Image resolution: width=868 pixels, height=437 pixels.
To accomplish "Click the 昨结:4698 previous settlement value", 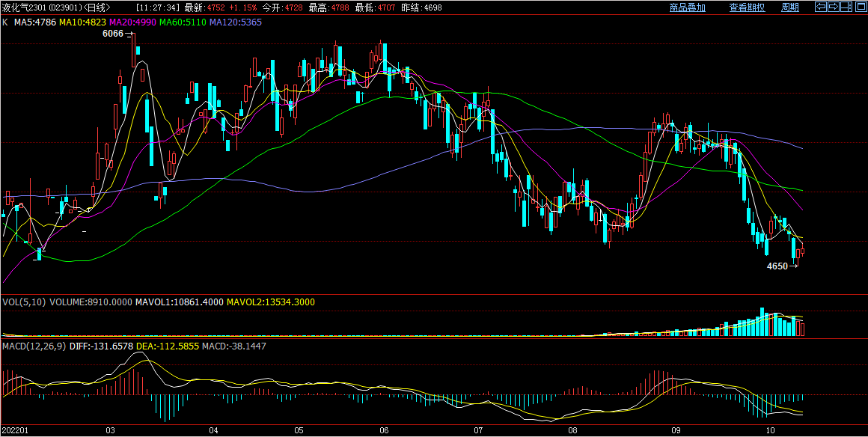I will pyautogui.click(x=421, y=7).
